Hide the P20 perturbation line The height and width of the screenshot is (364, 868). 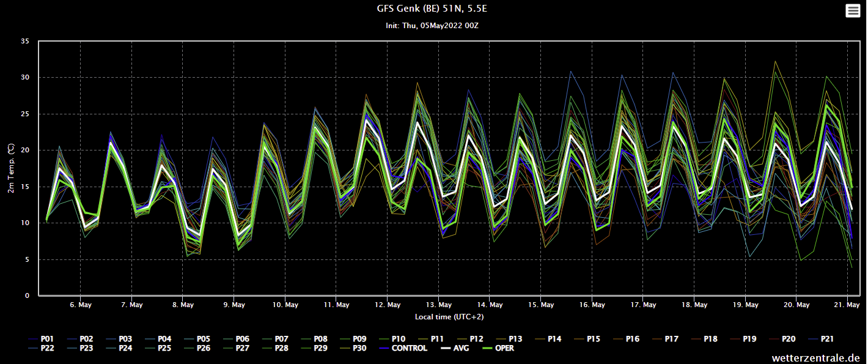coord(782,338)
